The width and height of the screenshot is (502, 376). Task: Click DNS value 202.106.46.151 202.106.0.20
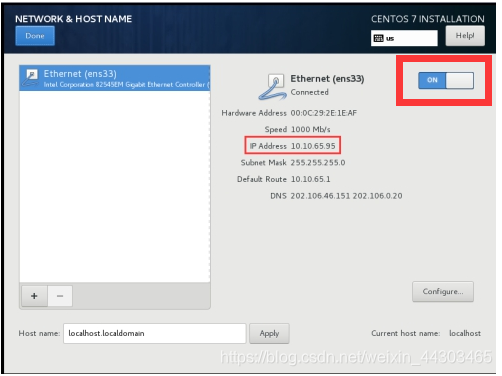[346, 196]
